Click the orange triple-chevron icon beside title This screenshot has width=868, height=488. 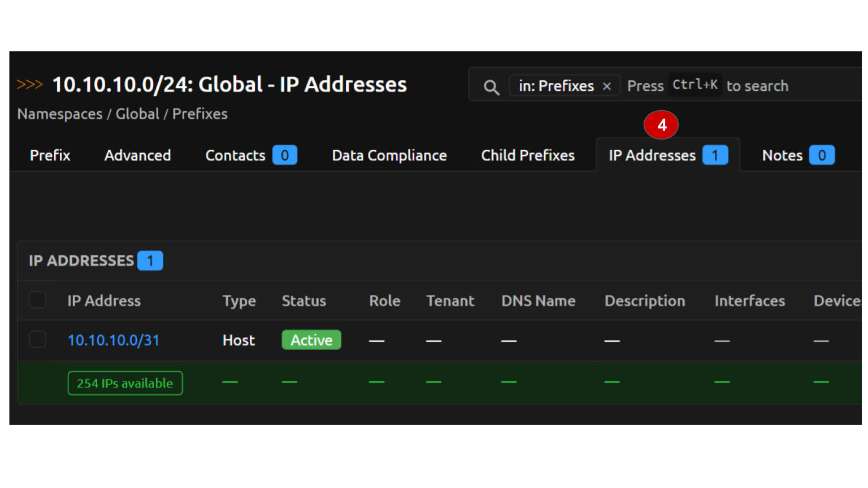coord(30,85)
